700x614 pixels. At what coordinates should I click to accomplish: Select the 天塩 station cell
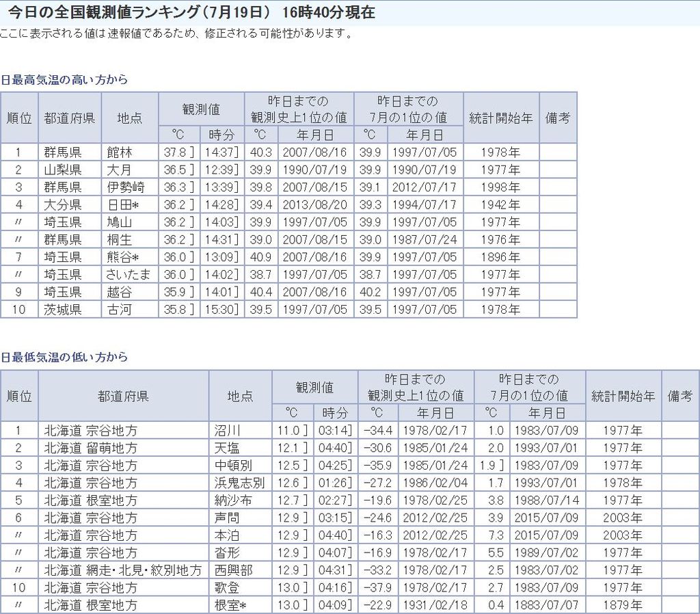(x=227, y=448)
